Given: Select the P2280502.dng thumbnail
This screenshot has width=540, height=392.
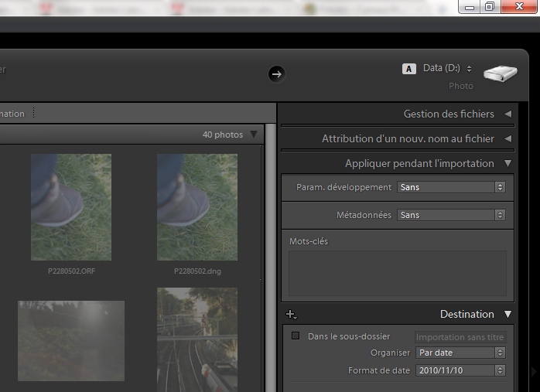Looking at the screenshot, I should coord(197,206).
